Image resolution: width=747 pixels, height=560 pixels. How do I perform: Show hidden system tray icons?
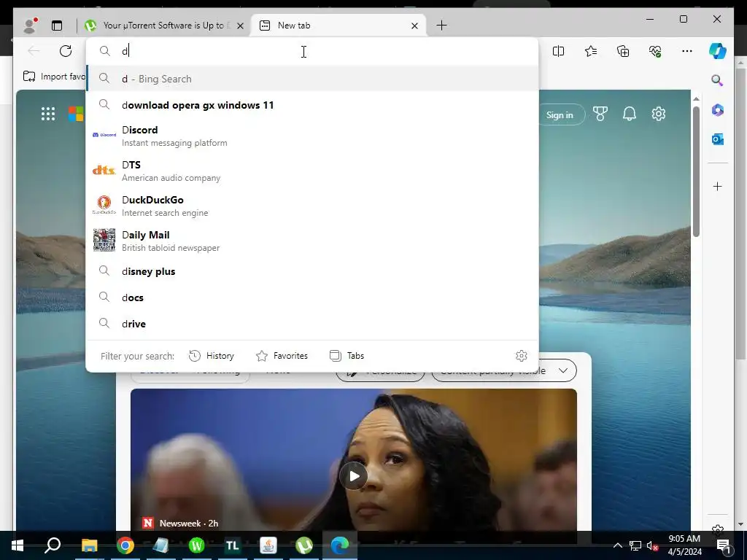[617, 545]
